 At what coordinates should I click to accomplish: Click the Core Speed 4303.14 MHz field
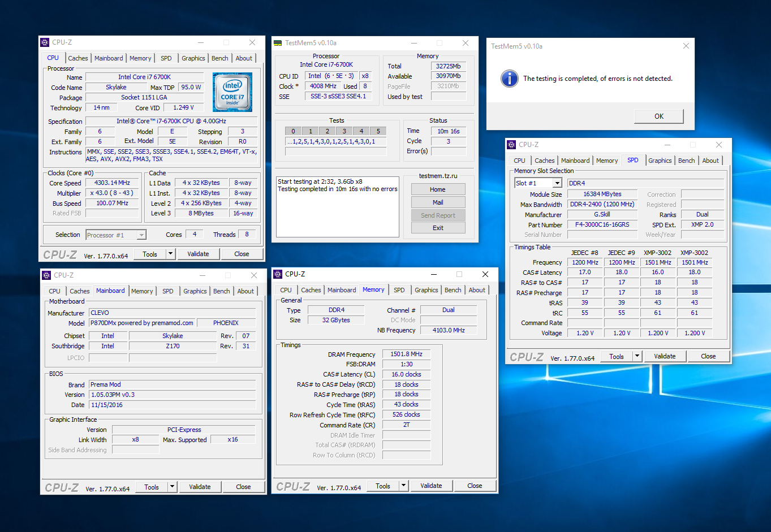tap(112, 183)
